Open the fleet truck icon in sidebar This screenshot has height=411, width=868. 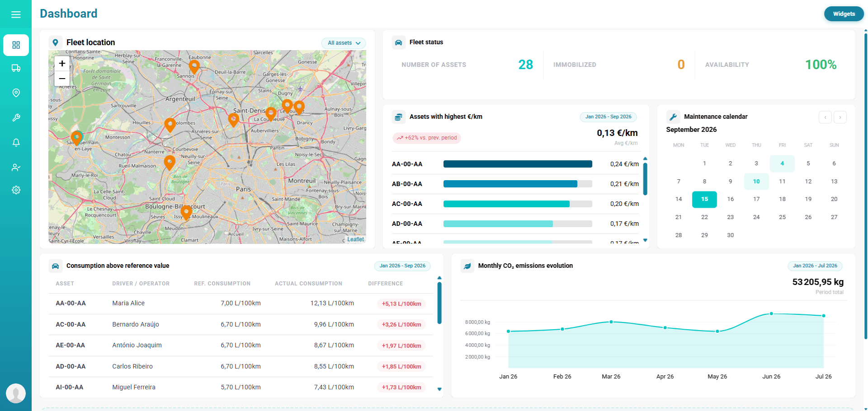[x=16, y=68]
